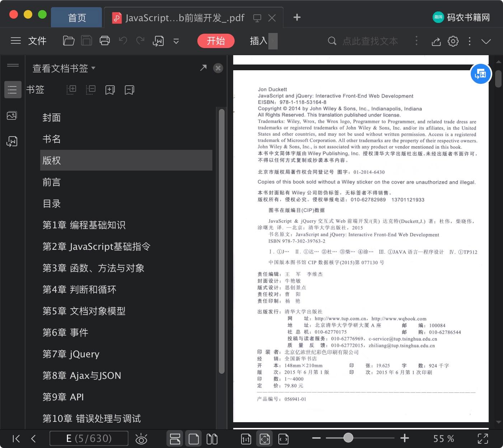The height and width of the screenshot is (448, 503).
Task: Open the quick-access toolbar dropdown arrow
Action: pos(176,41)
